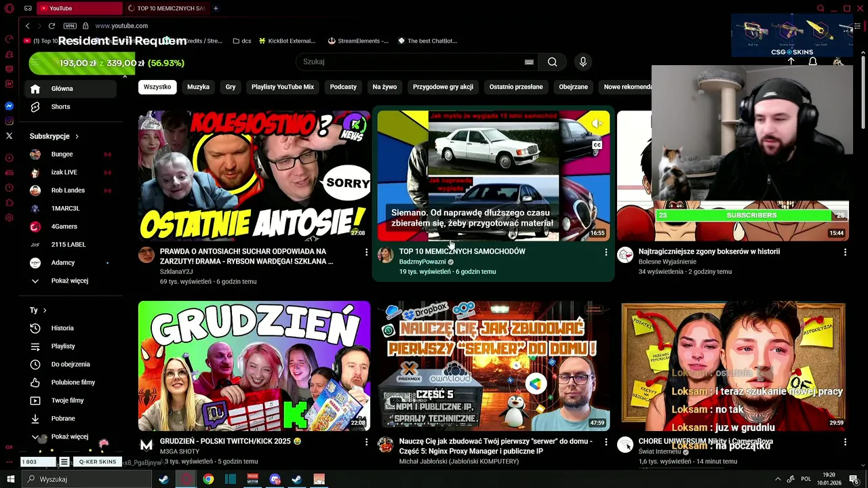This screenshot has width=868, height=488.
Task: Select Przygodowe gry akcji chip
Action: click(x=443, y=87)
